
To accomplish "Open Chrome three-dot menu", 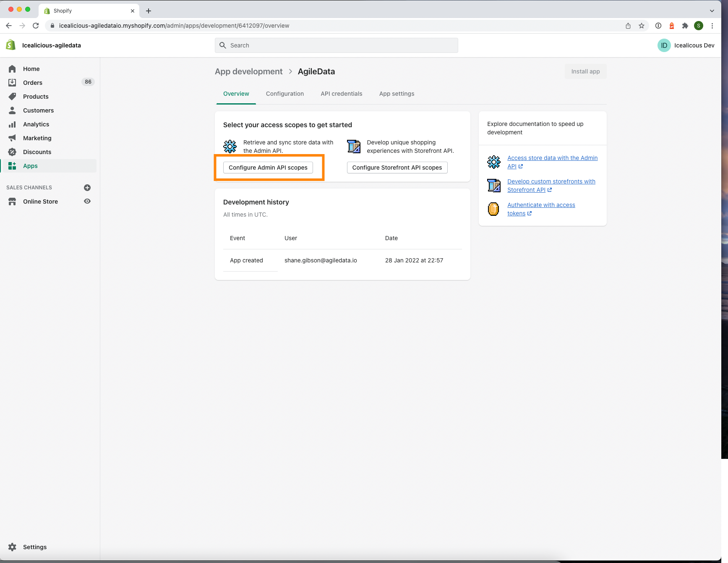I will tap(712, 26).
